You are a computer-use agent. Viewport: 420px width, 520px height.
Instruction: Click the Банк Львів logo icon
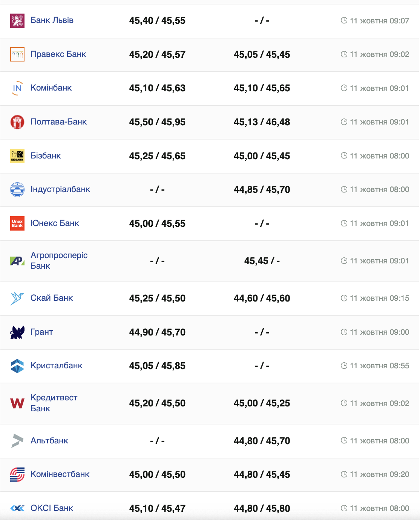(17, 21)
